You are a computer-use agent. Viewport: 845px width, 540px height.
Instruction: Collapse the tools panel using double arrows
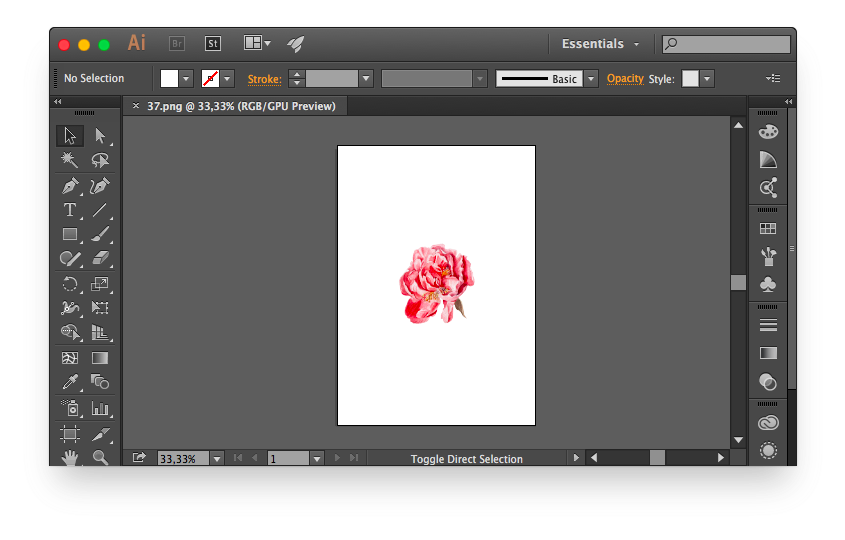coord(57,102)
